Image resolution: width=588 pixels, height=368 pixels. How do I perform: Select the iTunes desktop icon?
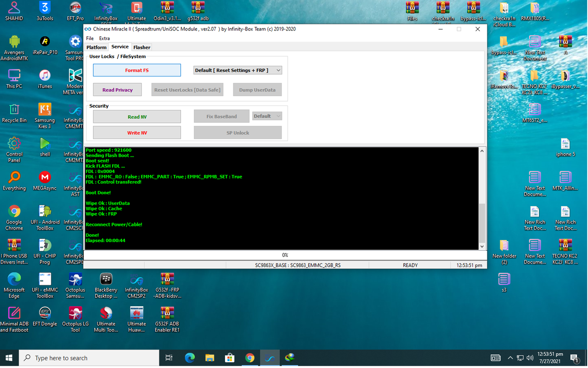[x=45, y=79]
